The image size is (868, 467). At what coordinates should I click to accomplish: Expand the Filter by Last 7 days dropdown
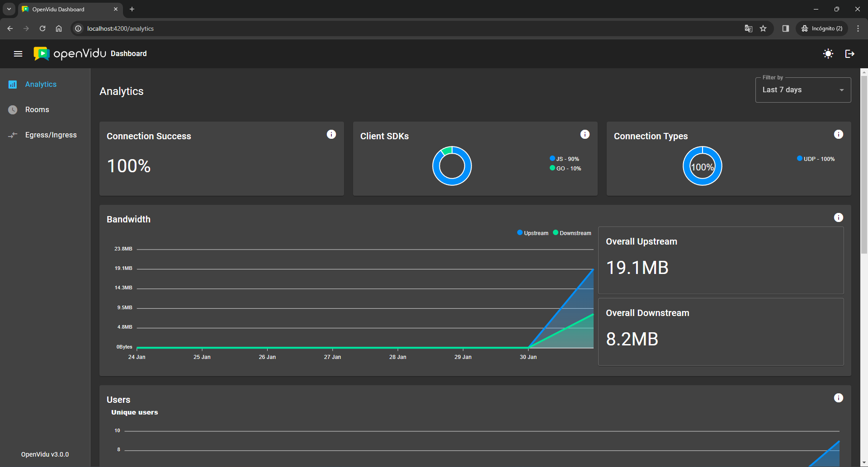click(803, 90)
